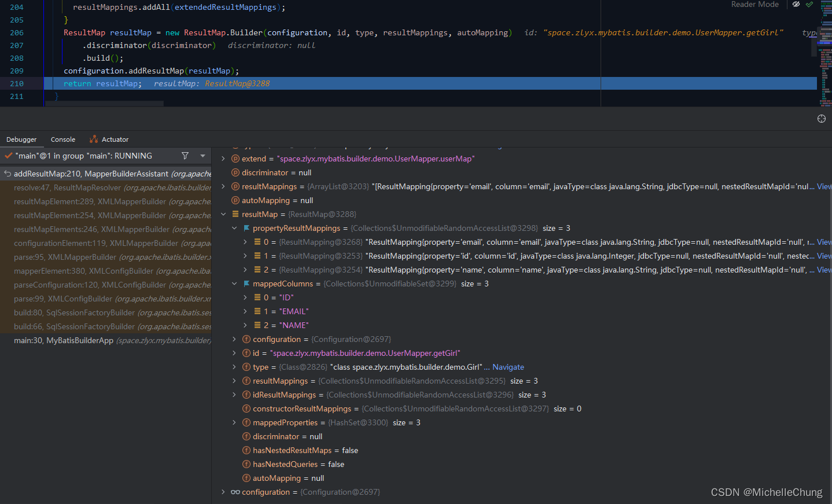Click Navigate link for type Girl class
The width and height of the screenshot is (832, 504).
(x=508, y=367)
